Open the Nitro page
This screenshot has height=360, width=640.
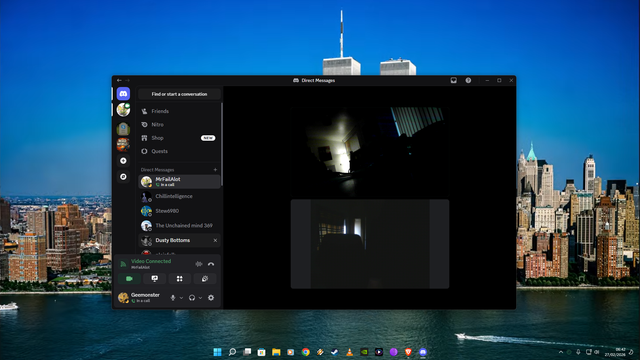click(x=179, y=124)
